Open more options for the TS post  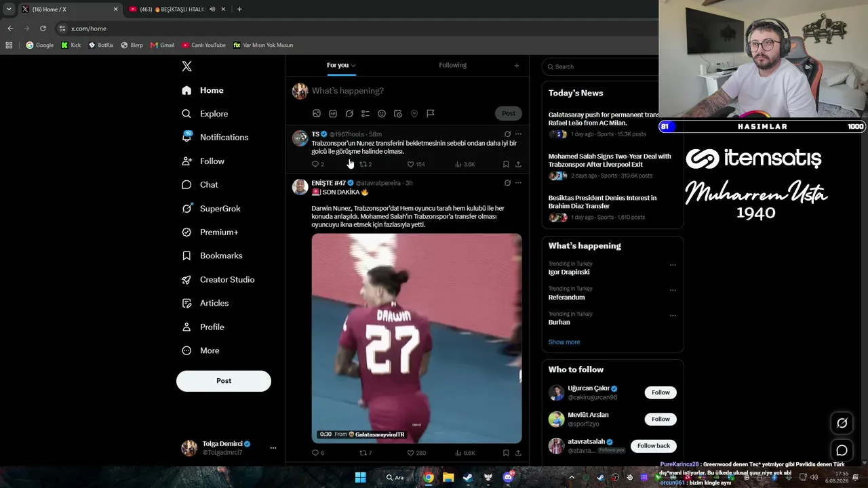point(518,134)
